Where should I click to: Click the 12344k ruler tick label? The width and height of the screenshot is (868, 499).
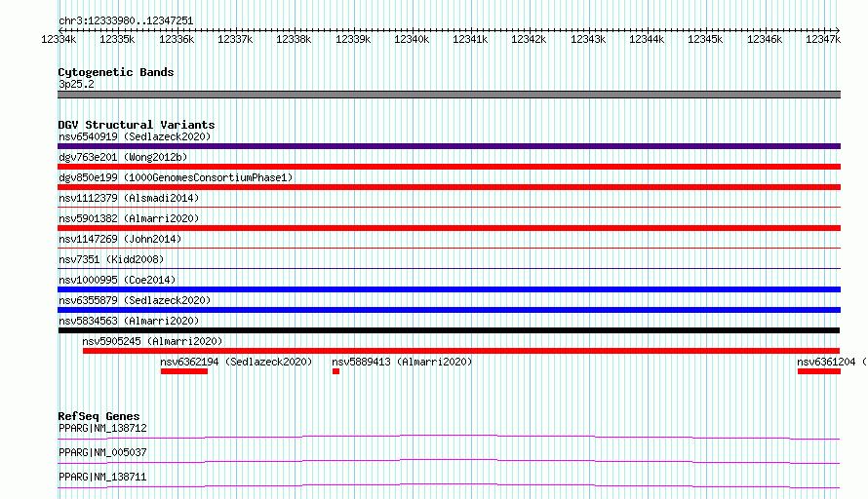tap(648, 39)
